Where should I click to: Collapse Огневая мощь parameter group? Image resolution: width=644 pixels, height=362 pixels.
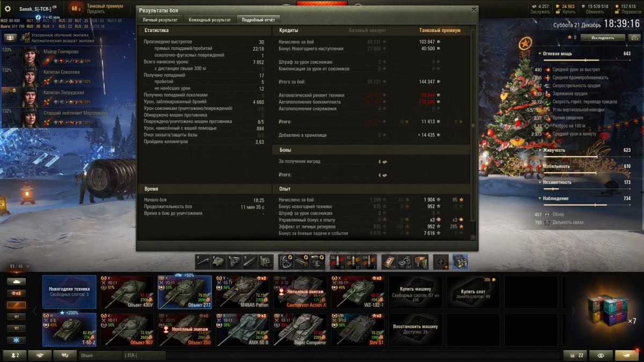(x=539, y=54)
